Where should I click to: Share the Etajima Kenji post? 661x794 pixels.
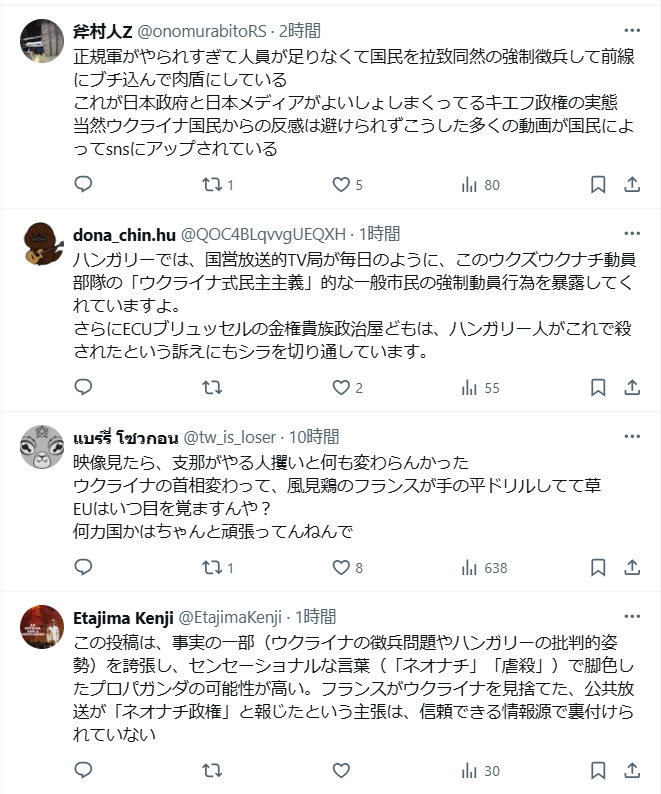(632, 770)
